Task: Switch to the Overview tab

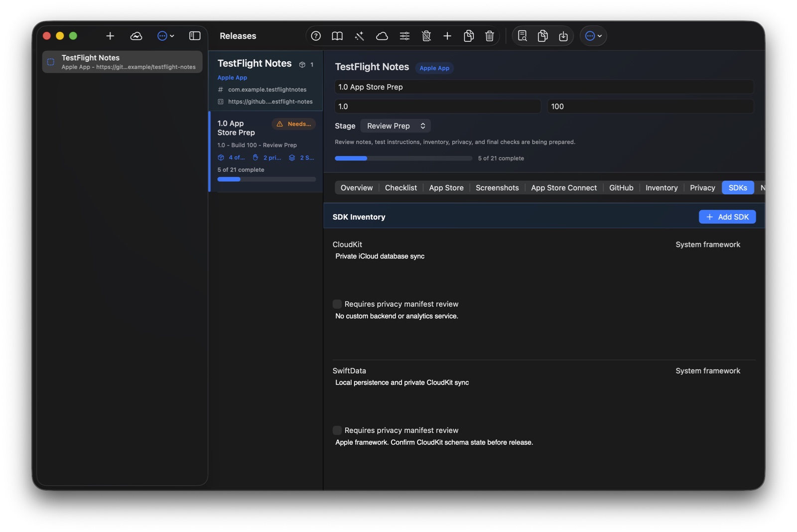Action: coord(356,188)
